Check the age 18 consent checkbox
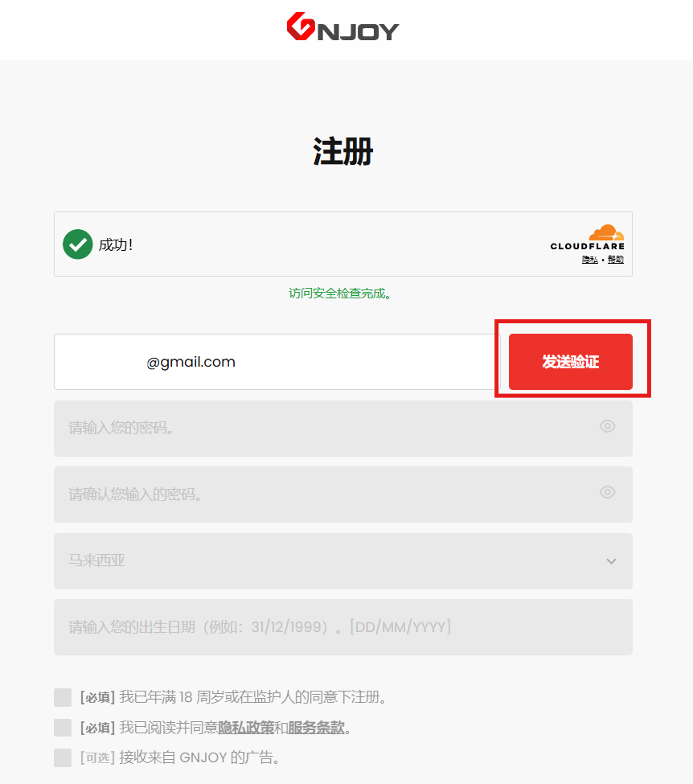The height and width of the screenshot is (784, 693). 63,697
